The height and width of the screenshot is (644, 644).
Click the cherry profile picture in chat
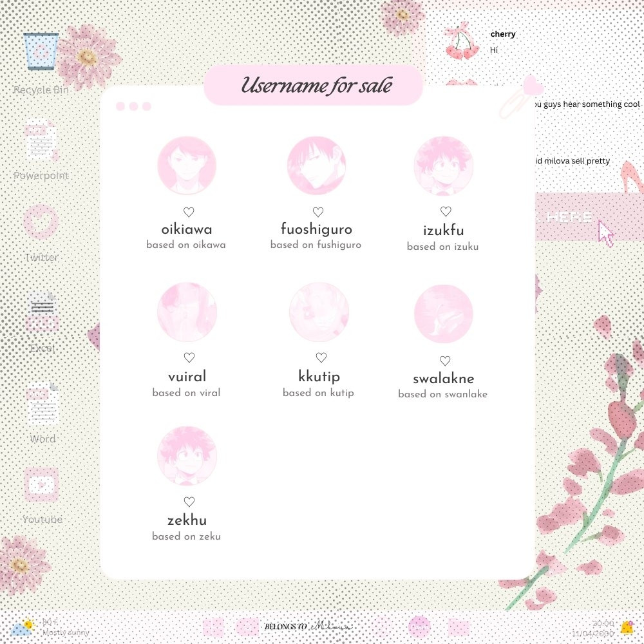(462, 41)
